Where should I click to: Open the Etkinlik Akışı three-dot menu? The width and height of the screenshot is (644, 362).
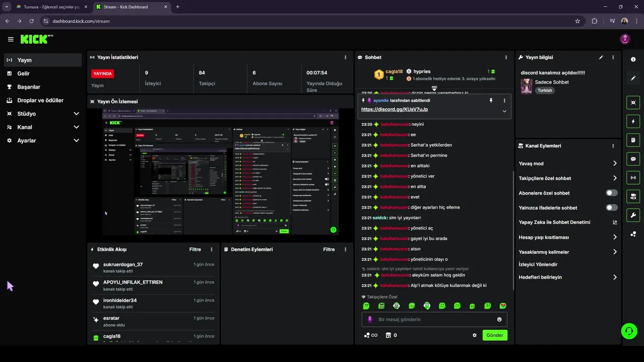[211, 249]
